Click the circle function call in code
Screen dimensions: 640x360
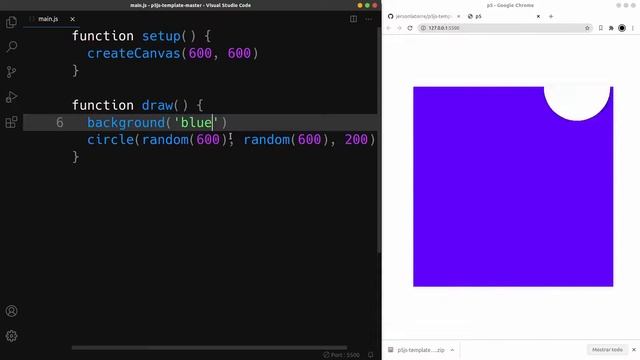(x=111, y=140)
